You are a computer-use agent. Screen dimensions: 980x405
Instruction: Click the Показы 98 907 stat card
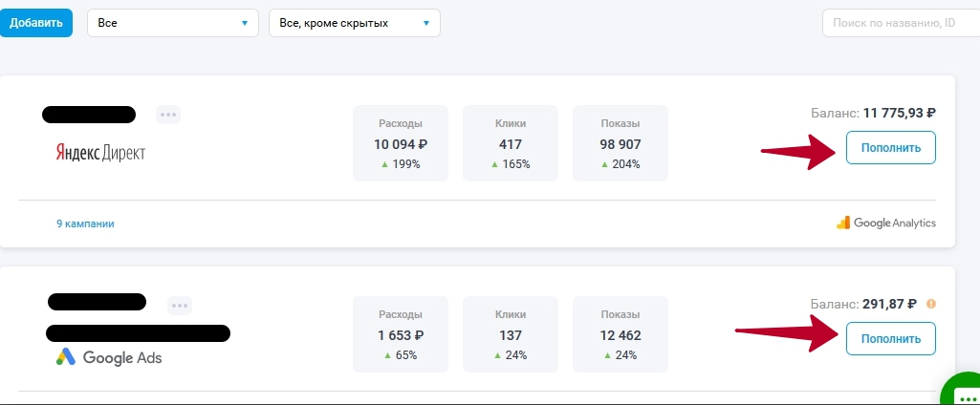pos(621,143)
